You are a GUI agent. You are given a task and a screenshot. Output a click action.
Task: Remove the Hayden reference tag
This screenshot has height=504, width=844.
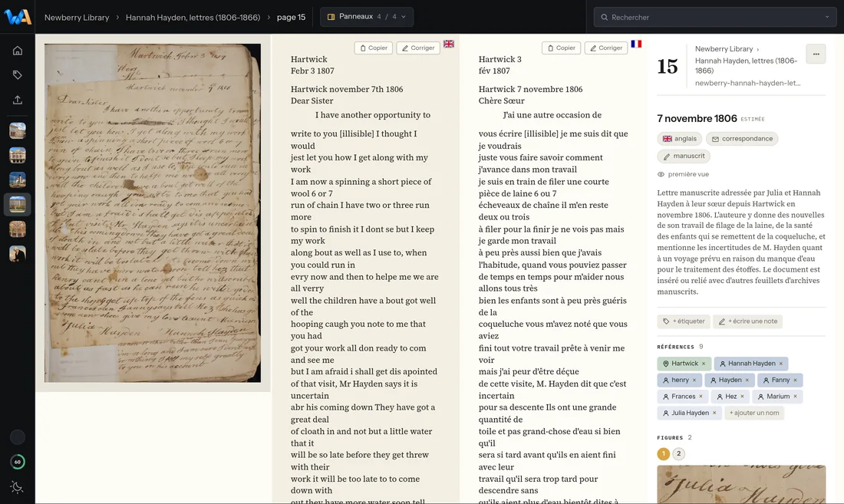pos(747,380)
